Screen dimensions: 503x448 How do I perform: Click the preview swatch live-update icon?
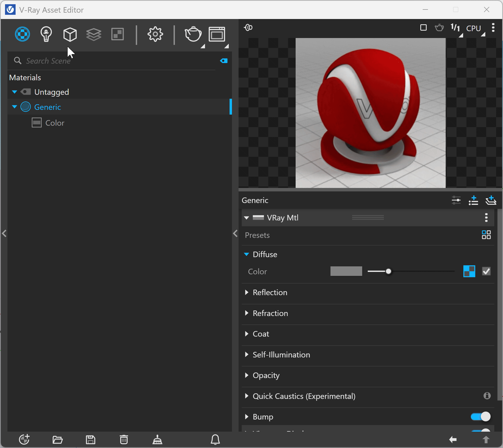tap(248, 27)
